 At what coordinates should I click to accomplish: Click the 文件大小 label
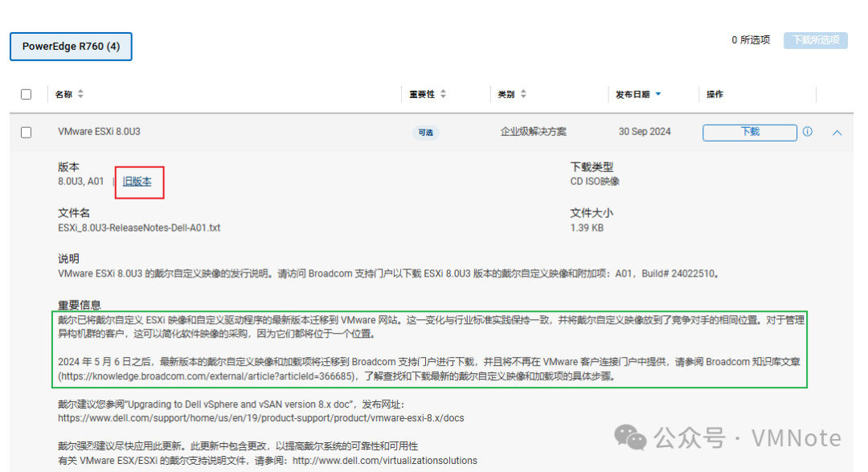point(592,213)
